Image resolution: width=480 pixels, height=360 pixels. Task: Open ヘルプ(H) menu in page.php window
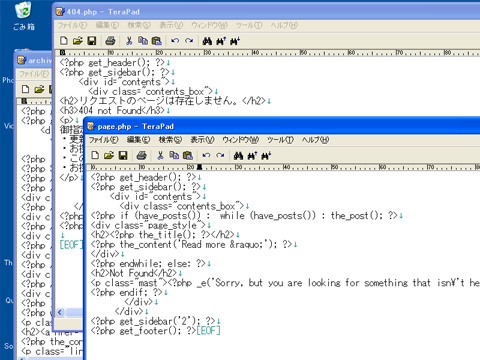coord(315,140)
